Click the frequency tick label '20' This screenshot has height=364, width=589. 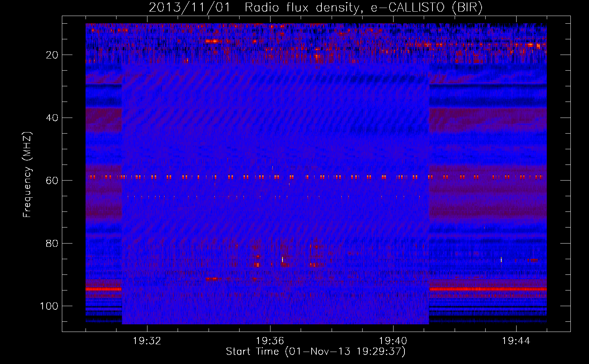click(x=52, y=55)
